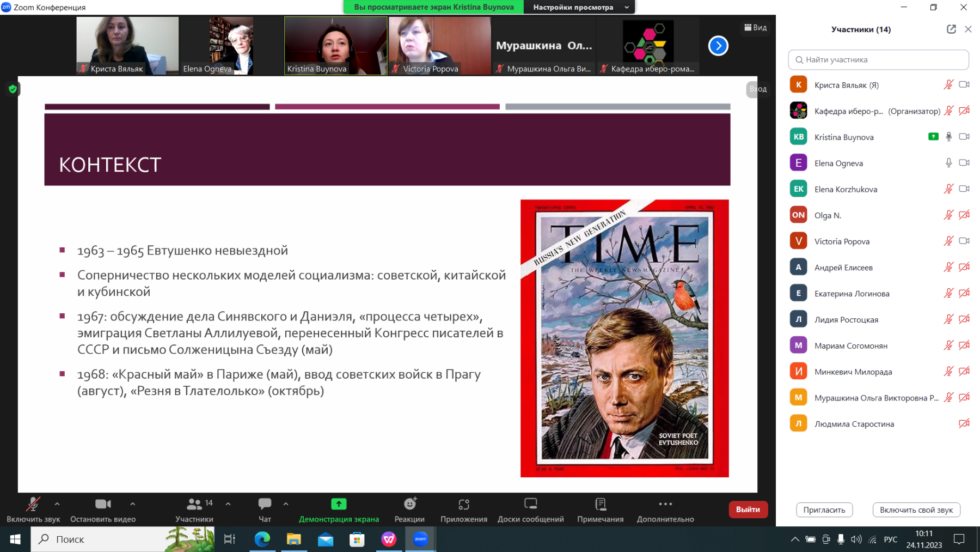Image resolution: width=980 pixels, height=552 pixels.
Task: Toggle the Участники participants panel
Action: coord(194,510)
